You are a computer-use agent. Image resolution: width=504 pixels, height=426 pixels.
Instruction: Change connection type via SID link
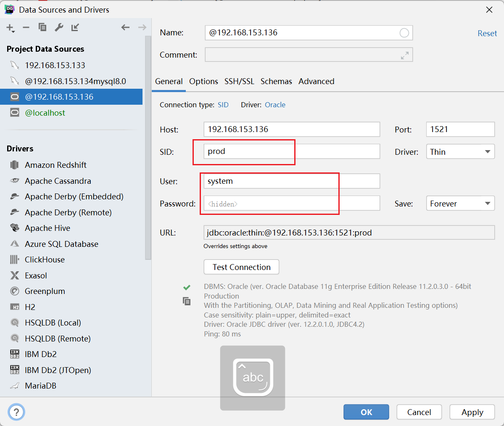click(x=223, y=105)
